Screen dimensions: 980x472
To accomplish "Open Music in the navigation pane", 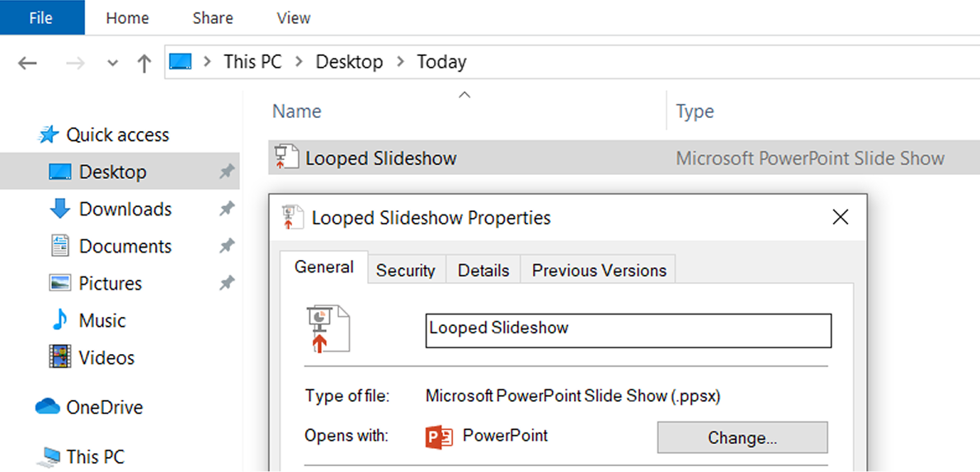I will pyautogui.click(x=101, y=321).
